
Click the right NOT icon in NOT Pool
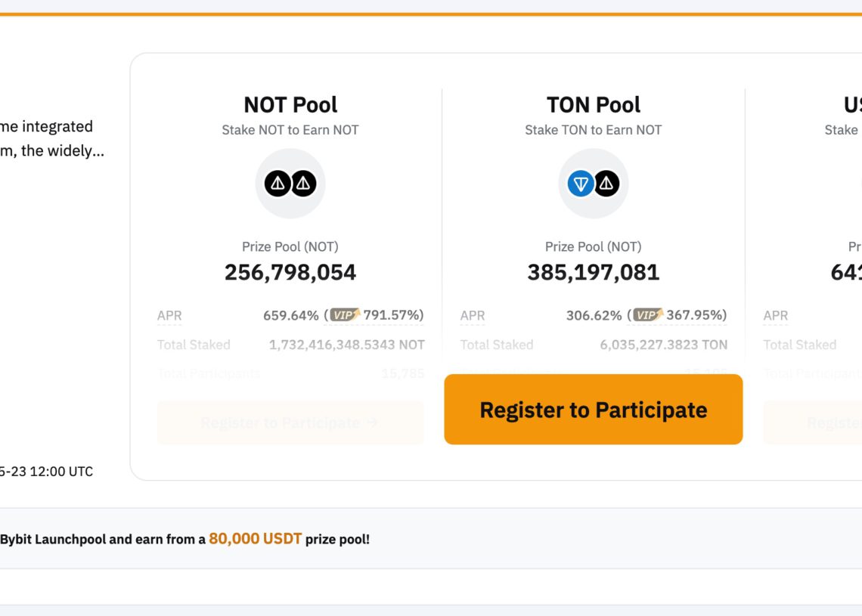click(x=303, y=184)
